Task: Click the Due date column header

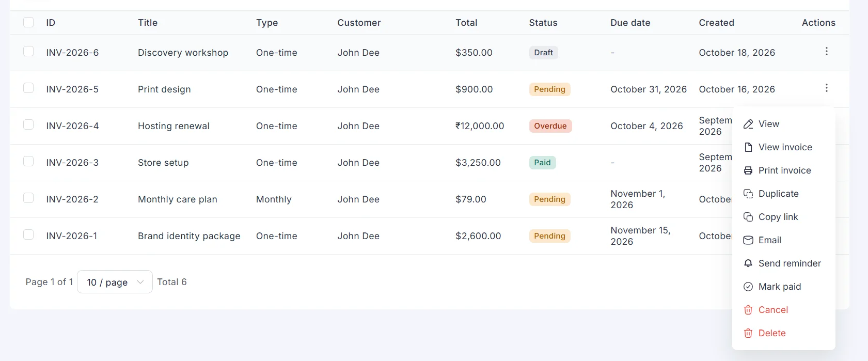Action: (x=630, y=23)
